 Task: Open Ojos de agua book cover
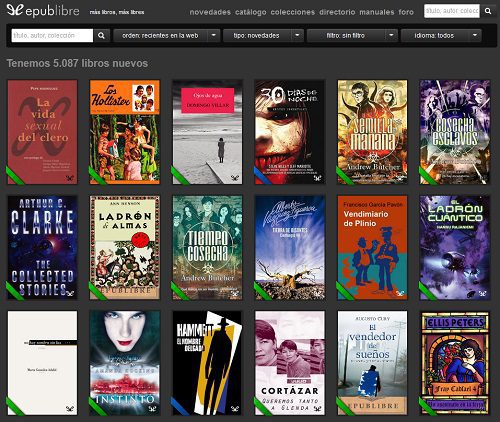[x=207, y=132]
